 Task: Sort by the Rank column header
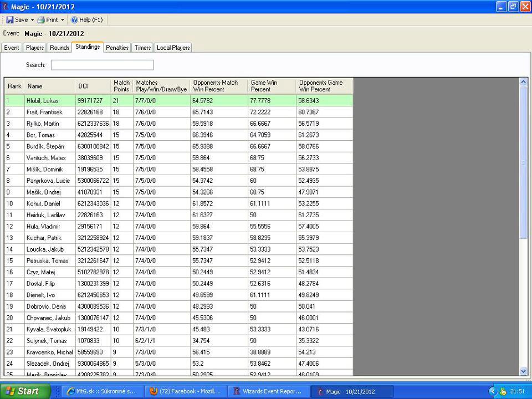coord(14,86)
